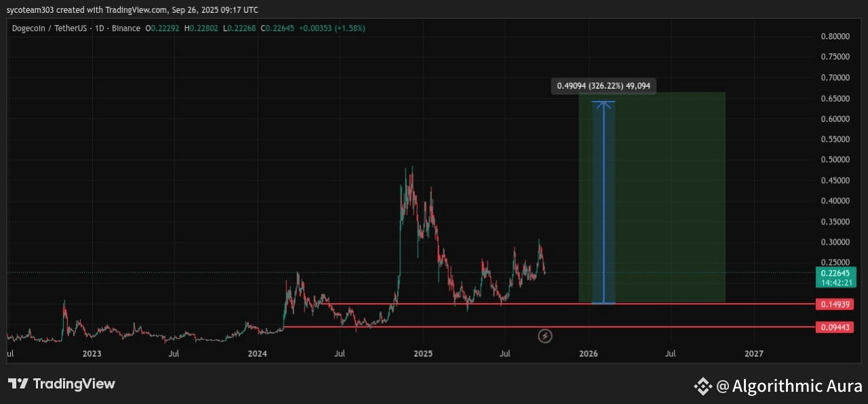This screenshot has height=404, width=868.
Task: Click the 0.60000 price axis label
Action: coord(835,119)
